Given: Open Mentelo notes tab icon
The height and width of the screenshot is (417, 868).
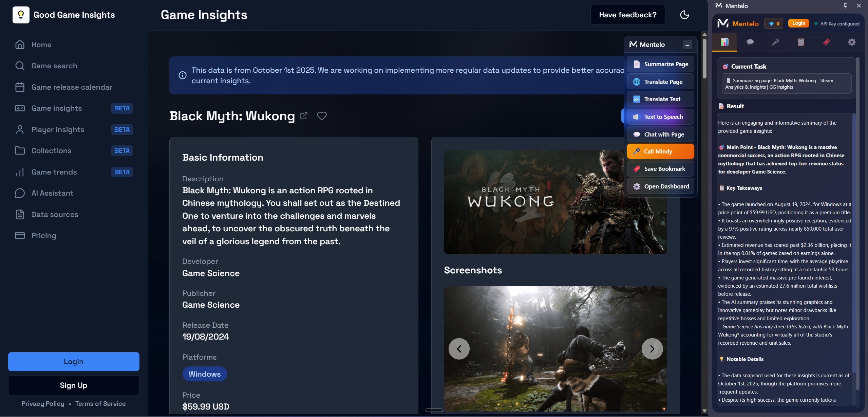Looking at the screenshot, I should click(x=801, y=42).
